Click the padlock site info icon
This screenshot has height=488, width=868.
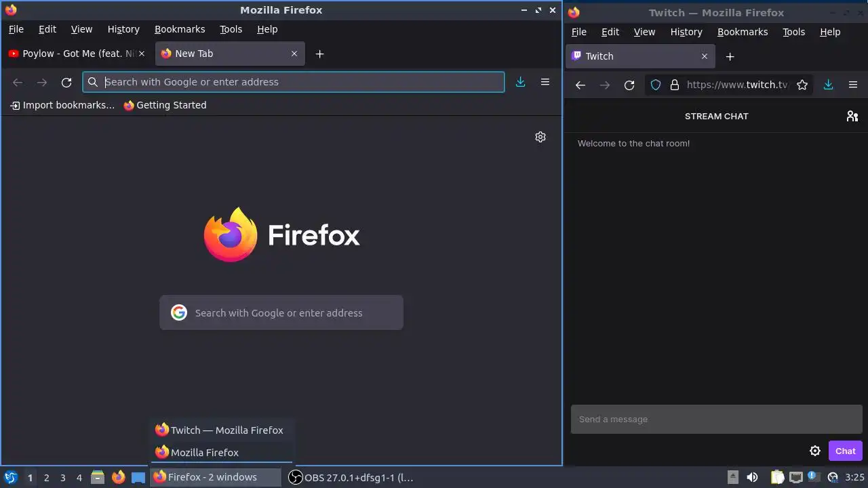click(674, 85)
